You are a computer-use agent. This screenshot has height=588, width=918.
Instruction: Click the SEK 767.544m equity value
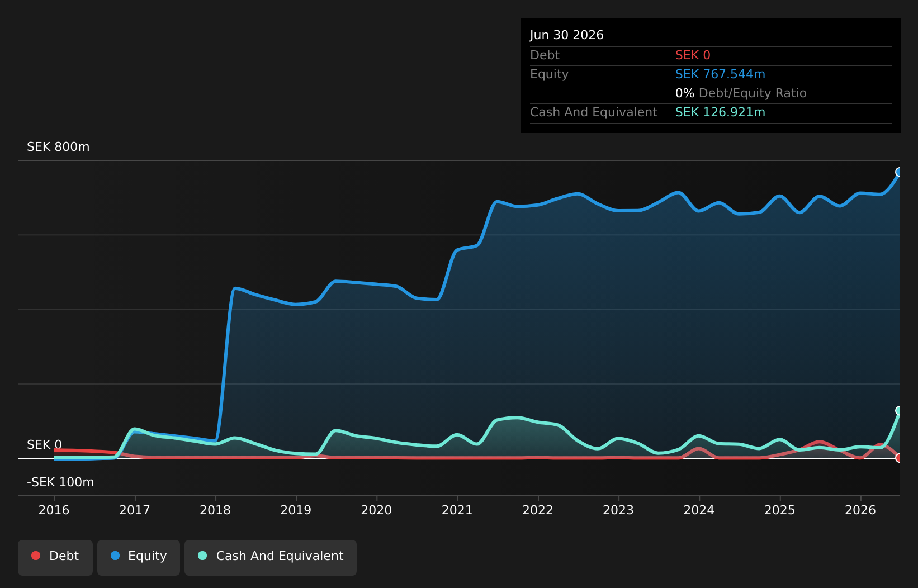720,74
